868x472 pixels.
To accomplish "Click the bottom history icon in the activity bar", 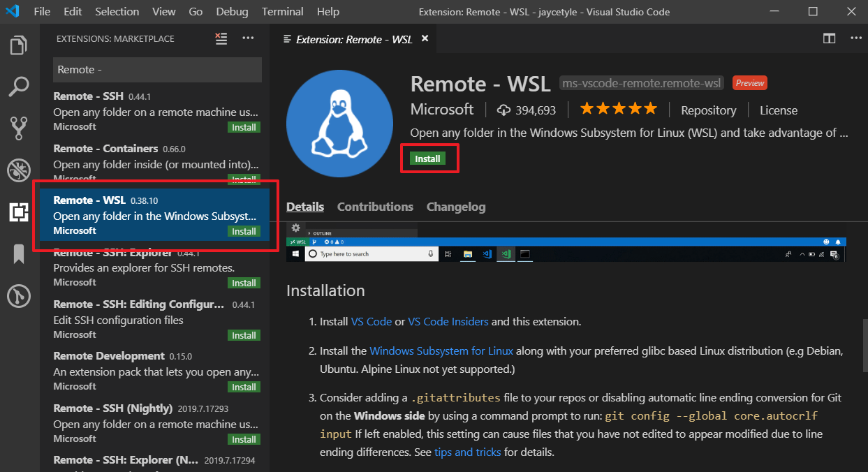I will pyautogui.click(x=18, y=295).
